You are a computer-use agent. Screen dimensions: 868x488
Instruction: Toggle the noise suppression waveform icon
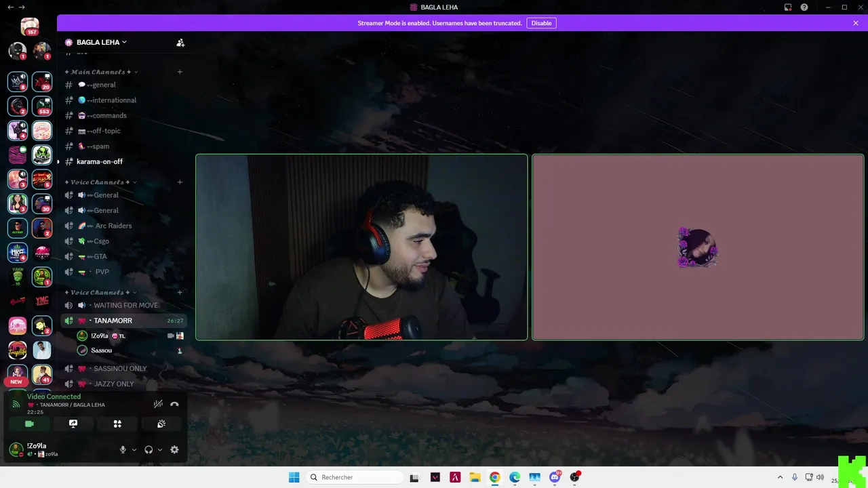[x=158, y=404]
